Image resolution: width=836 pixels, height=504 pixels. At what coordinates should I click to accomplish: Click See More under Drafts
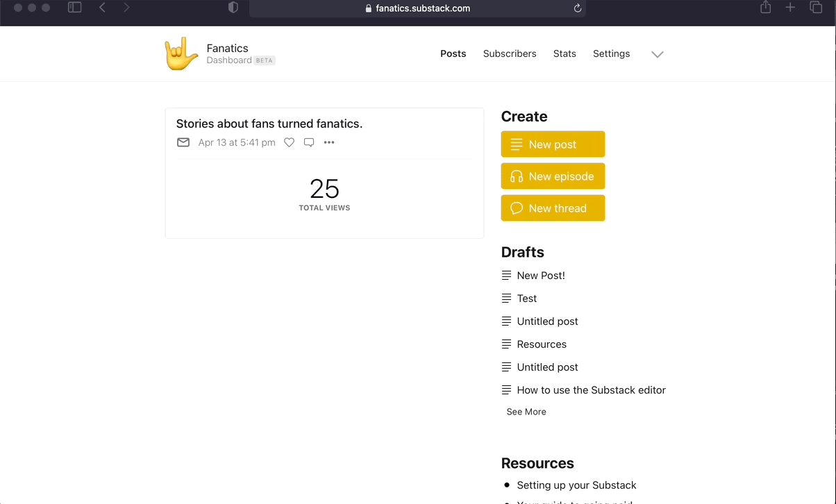coord(526,412)
